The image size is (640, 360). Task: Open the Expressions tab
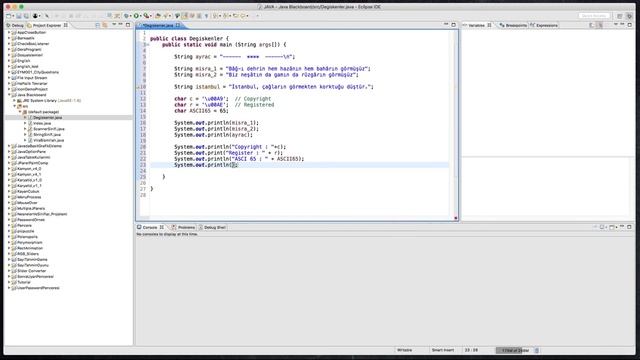point(544,25)
